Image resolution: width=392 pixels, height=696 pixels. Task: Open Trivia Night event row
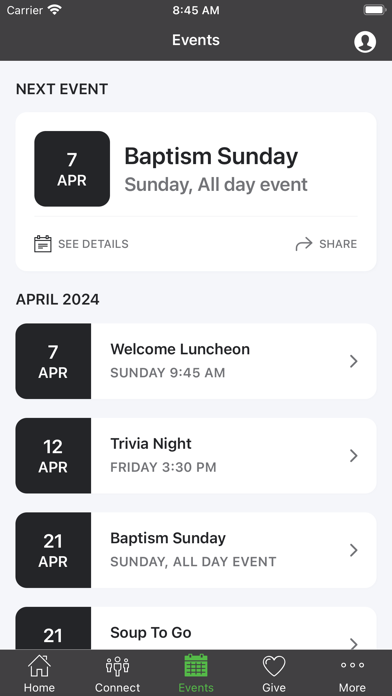(x=196, y=455)
